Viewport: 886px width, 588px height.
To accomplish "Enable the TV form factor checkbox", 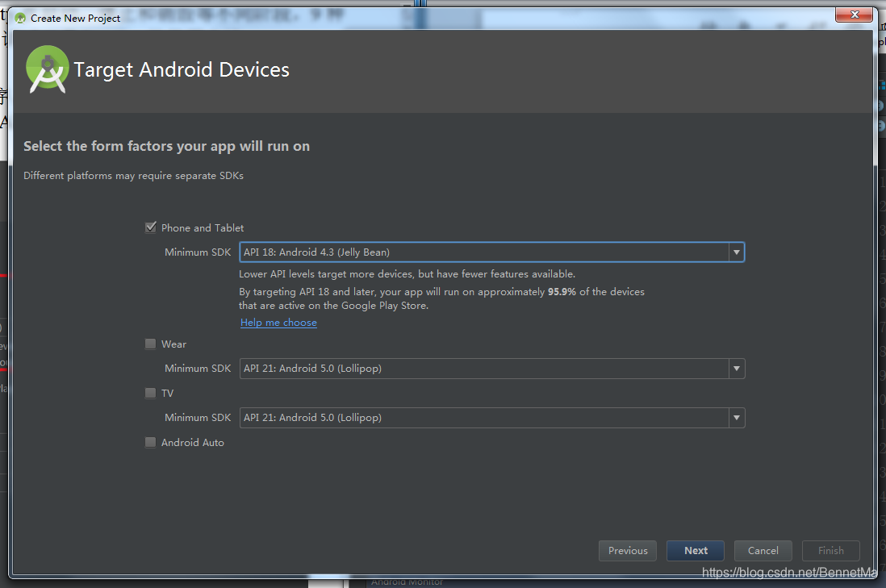I will coord(150,393).
